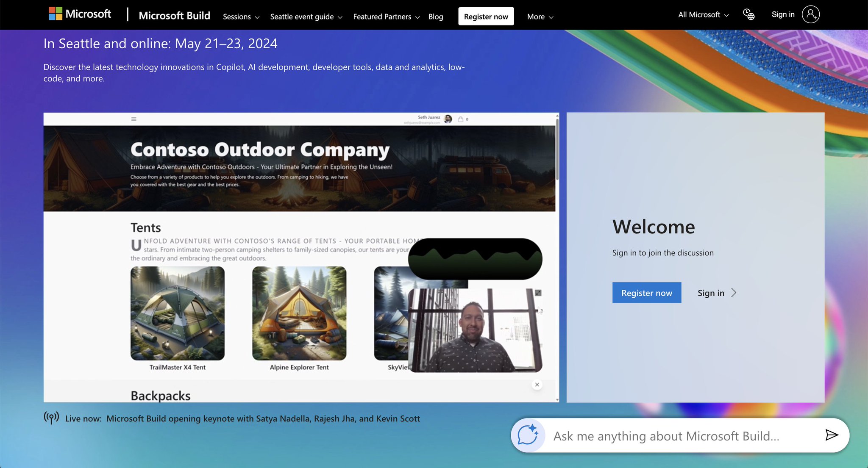Expand the Sessions dropdown
The image size is (868, 468).
[x=241, y=17]
